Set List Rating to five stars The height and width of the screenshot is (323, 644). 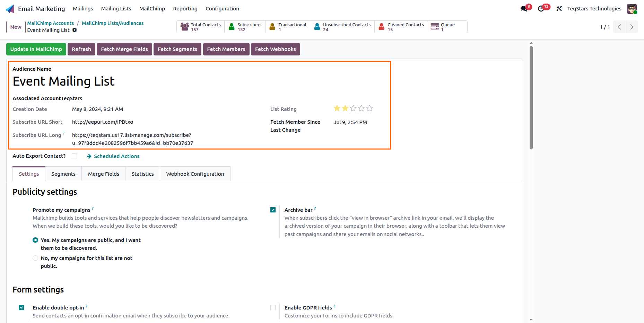[369, 108]
